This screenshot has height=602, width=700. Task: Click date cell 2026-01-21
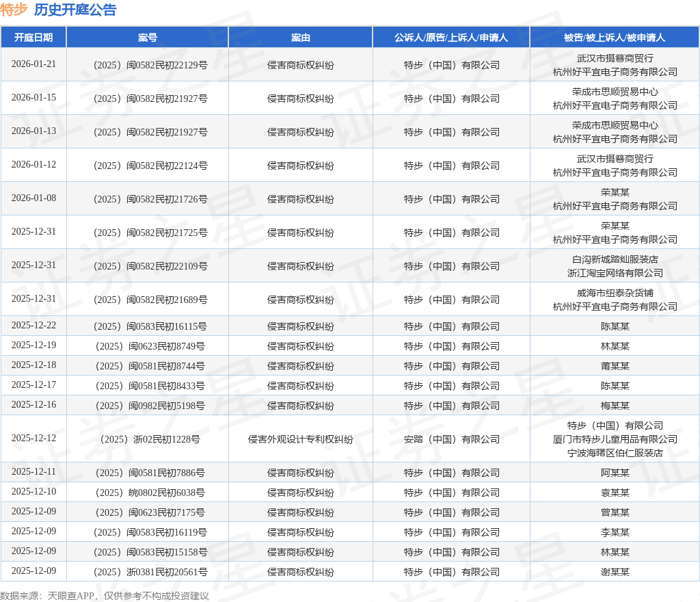(33, 64)
